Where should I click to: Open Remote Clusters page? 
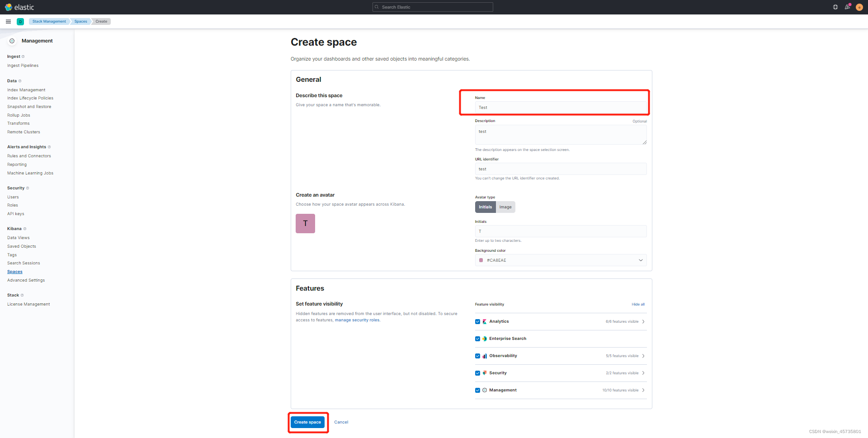pyautogui.click(x=24, y=132)
